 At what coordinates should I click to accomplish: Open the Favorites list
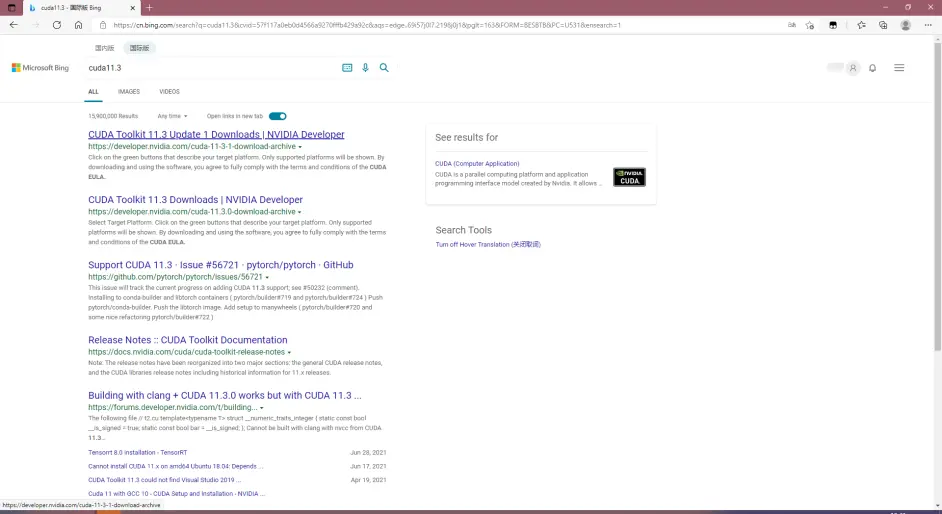click(x=861, y=25)
